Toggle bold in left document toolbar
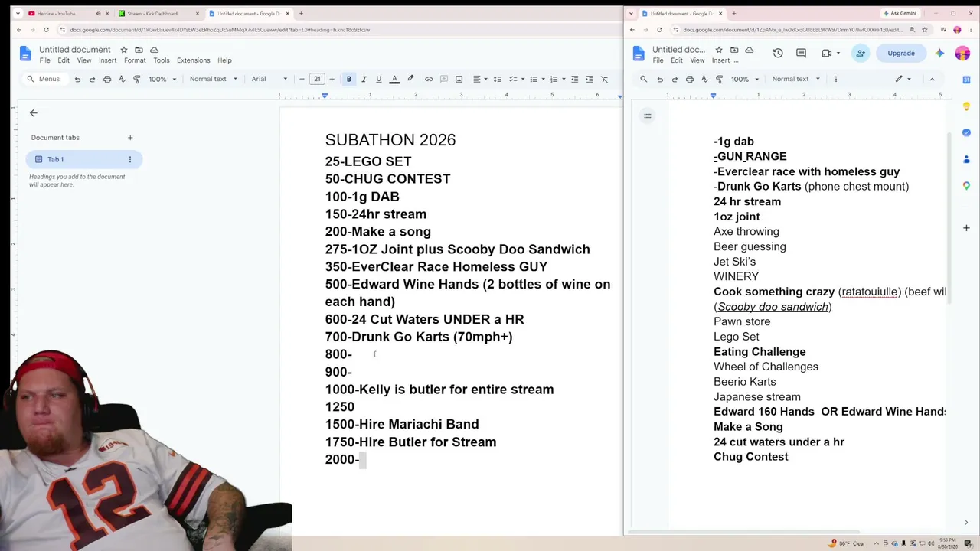Viewport: 980px width, 551px height. (349, 79)
